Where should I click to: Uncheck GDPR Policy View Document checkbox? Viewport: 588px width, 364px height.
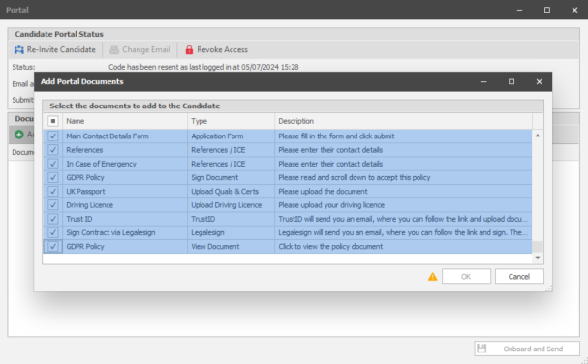pyautogui.click(x=53, y=246)
